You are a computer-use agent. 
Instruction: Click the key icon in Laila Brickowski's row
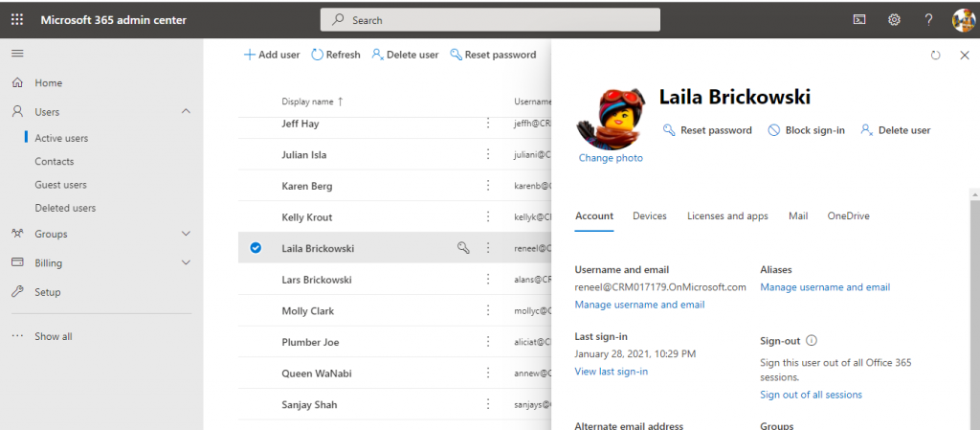click(463, 248)
